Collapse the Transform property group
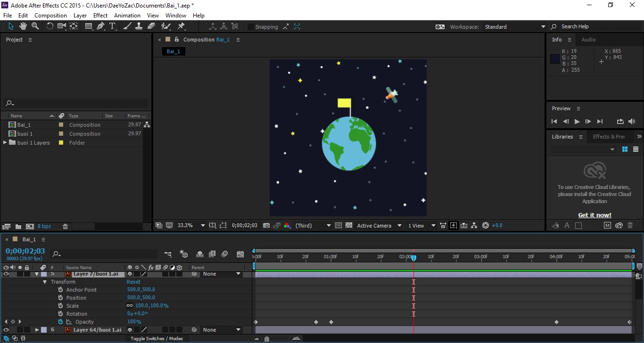This screenshot has height=343, width=644. point(45,282)
